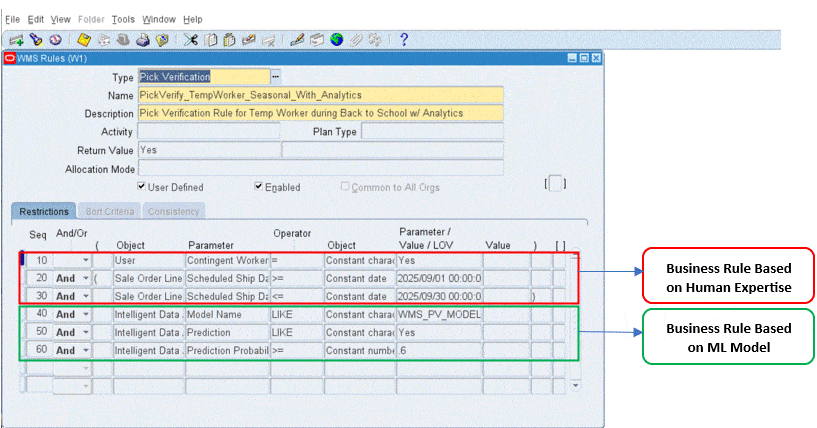The height and width of the screenshot is (428, 817).
Task: Click the empty Plan Type field
Action: coord(432,131)
